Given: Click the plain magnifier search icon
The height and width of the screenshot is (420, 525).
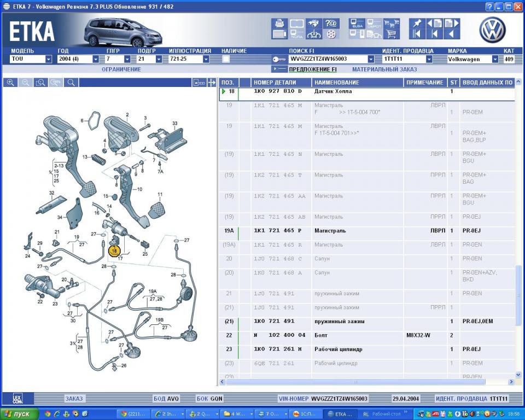Looking at the screenshot, I should 71,83.
